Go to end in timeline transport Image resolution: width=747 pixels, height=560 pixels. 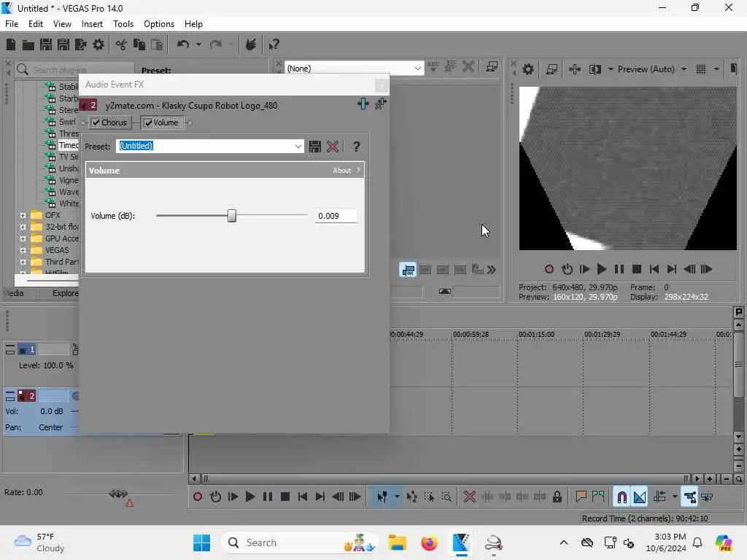point(320,497)
